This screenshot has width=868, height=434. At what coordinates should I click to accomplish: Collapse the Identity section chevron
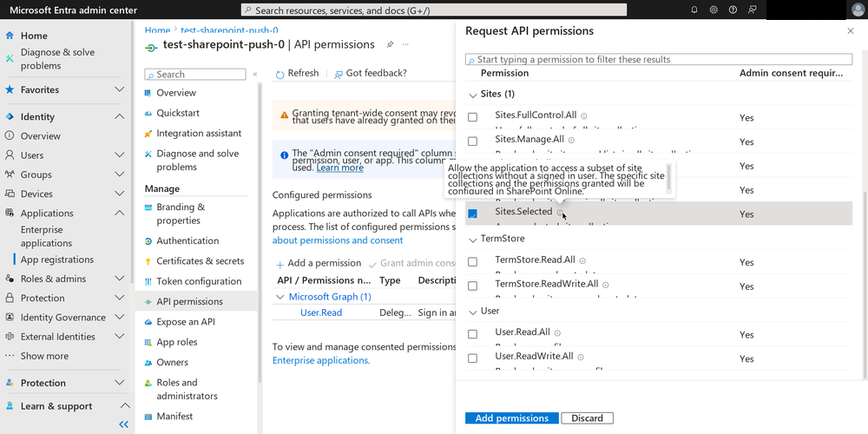[119, 117]
